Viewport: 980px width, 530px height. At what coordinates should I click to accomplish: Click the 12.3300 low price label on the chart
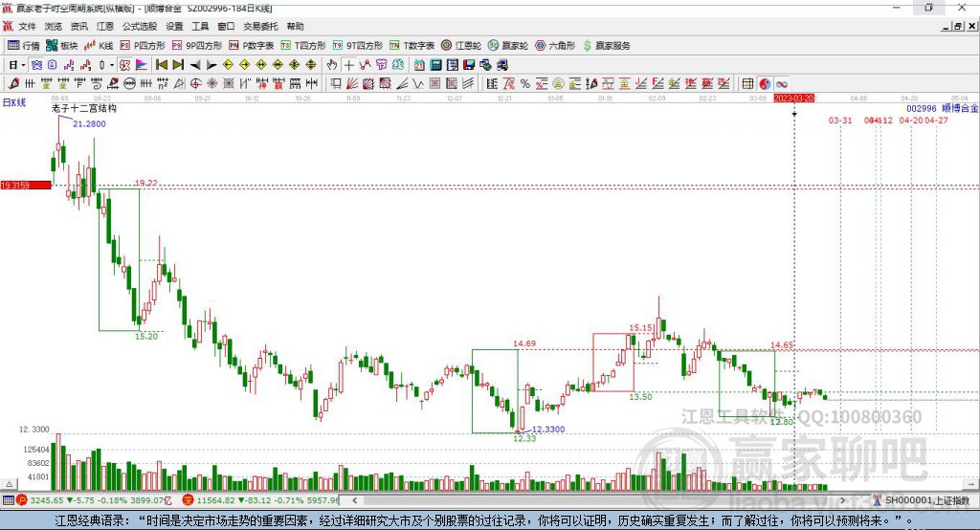click(x=548, y=429)
